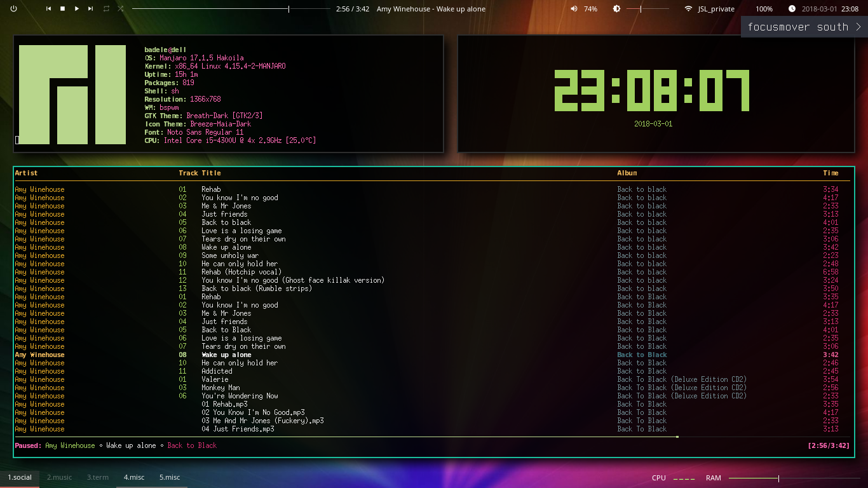Adjust the brightness slider
Screen dimensions: 868x488
coord(648,9)
